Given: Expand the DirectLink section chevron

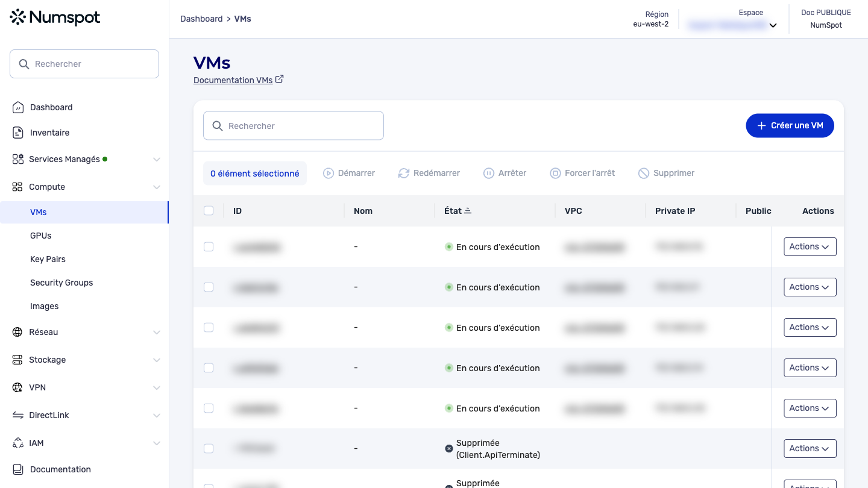Looking at the screenshot, I should (x=157, y=416).
